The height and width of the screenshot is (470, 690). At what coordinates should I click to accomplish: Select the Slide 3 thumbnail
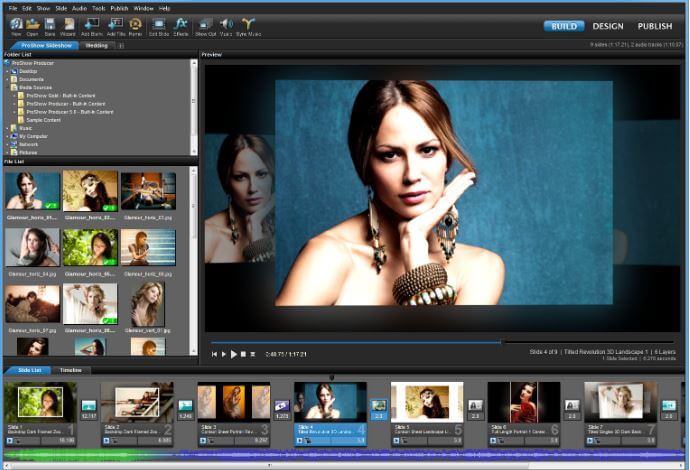234,402
